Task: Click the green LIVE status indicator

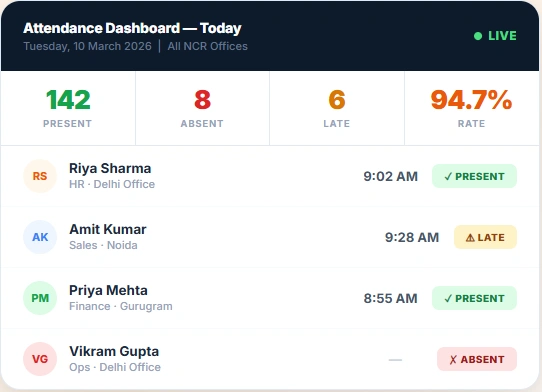Action: [x=495, y=36]
